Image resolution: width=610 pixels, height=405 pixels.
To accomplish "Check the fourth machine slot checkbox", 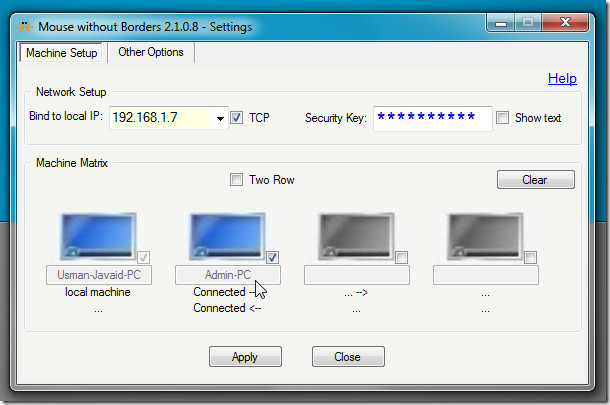I will point(531,257).
